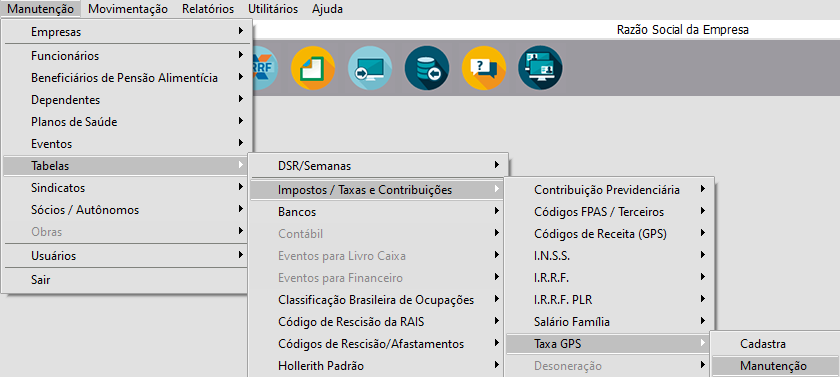Open the I.R.R.F. submenu (not PLR)
The height and width of the screenshot is (377, 840).
[x=610, y=278]
